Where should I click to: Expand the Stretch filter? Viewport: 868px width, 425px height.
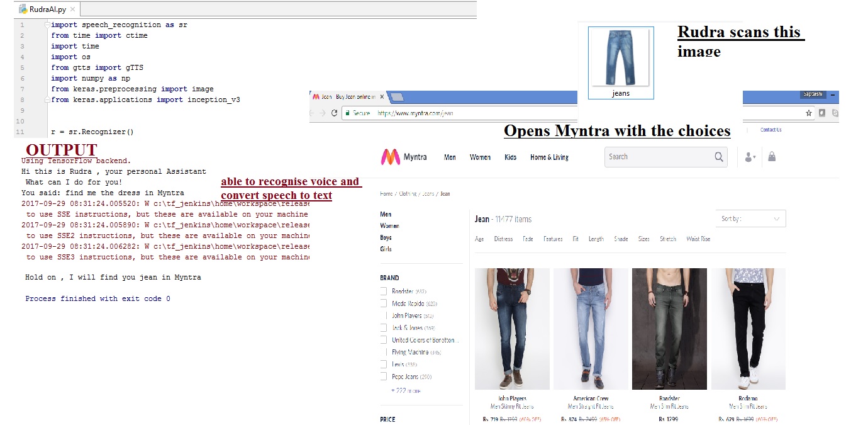tap(668, 239)
